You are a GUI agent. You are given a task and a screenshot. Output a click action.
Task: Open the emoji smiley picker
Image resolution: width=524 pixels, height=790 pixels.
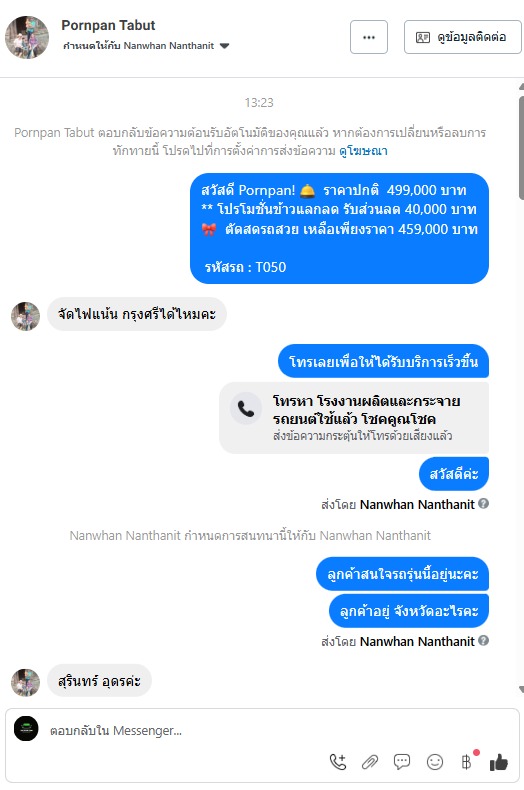click(x=435, y=762)
